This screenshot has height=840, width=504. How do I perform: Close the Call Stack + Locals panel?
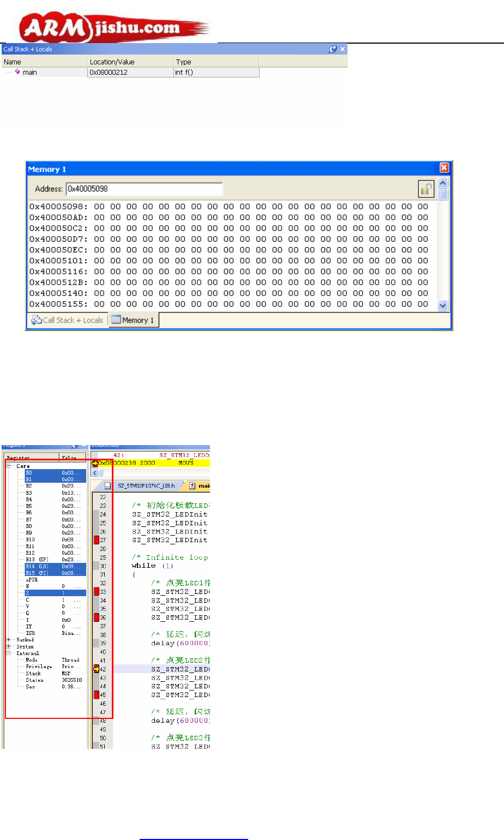pos(343,49)
